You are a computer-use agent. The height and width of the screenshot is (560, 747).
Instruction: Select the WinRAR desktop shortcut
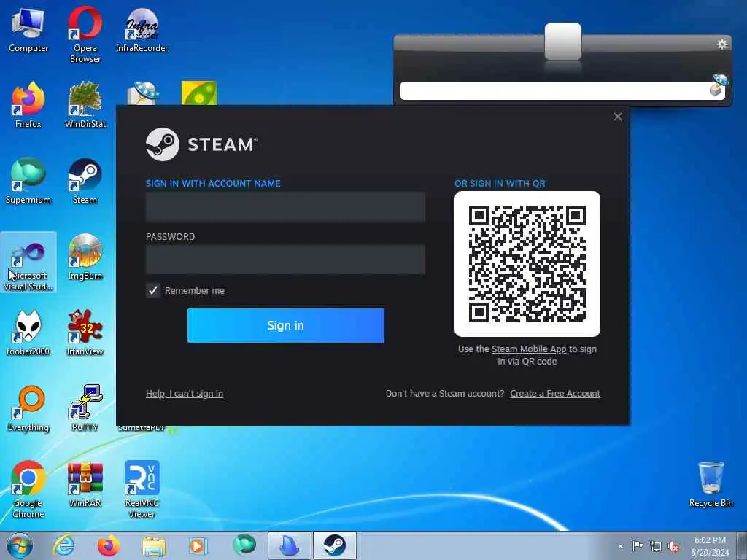pyautogui.click(x=85, y=485)
